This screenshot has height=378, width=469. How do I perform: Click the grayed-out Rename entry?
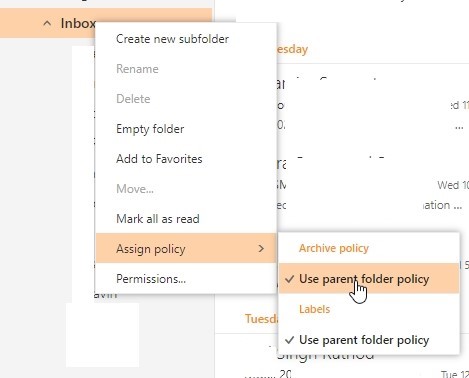[x=137, y=69]
